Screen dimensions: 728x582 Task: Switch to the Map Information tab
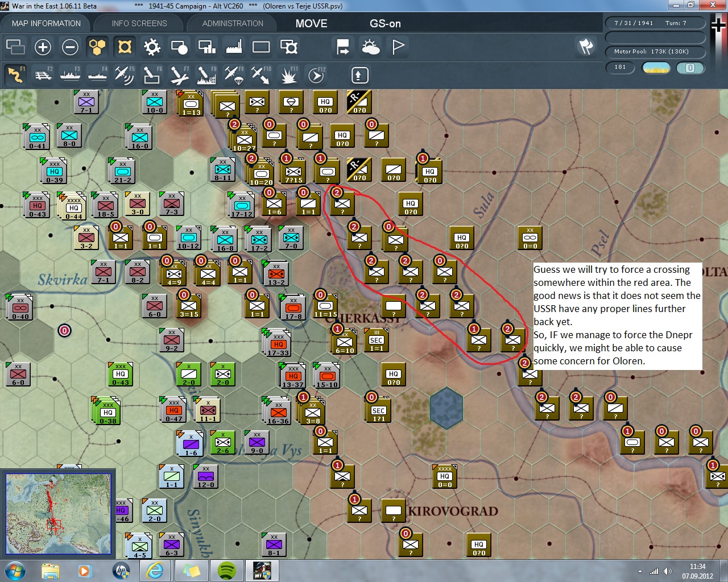click(46, 23)
